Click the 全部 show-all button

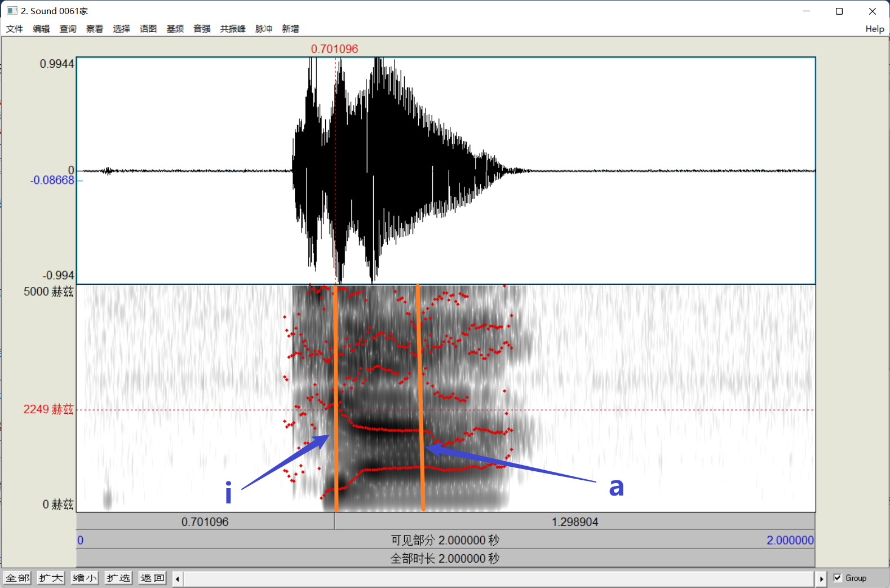pyautogui.click(x=17, y=578)
